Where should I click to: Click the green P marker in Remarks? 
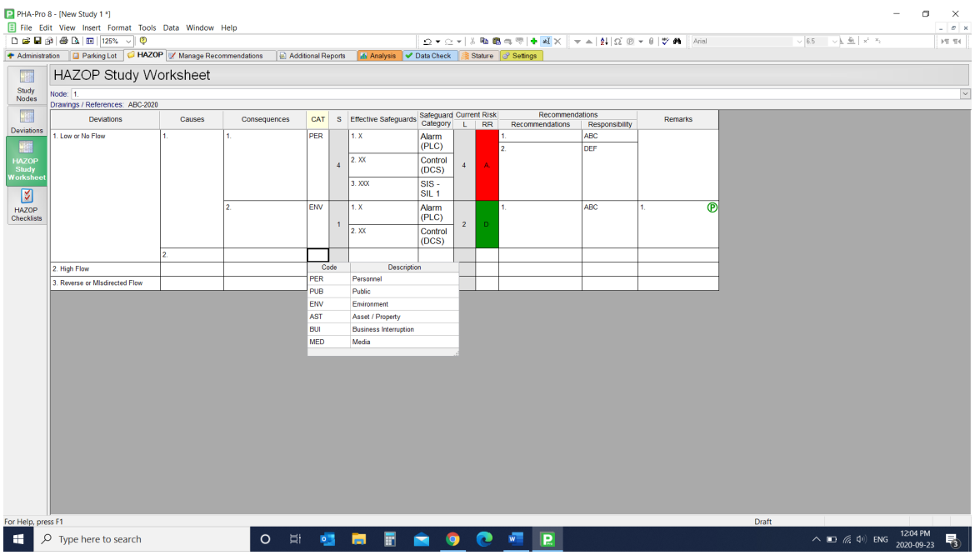click(712, 207)
